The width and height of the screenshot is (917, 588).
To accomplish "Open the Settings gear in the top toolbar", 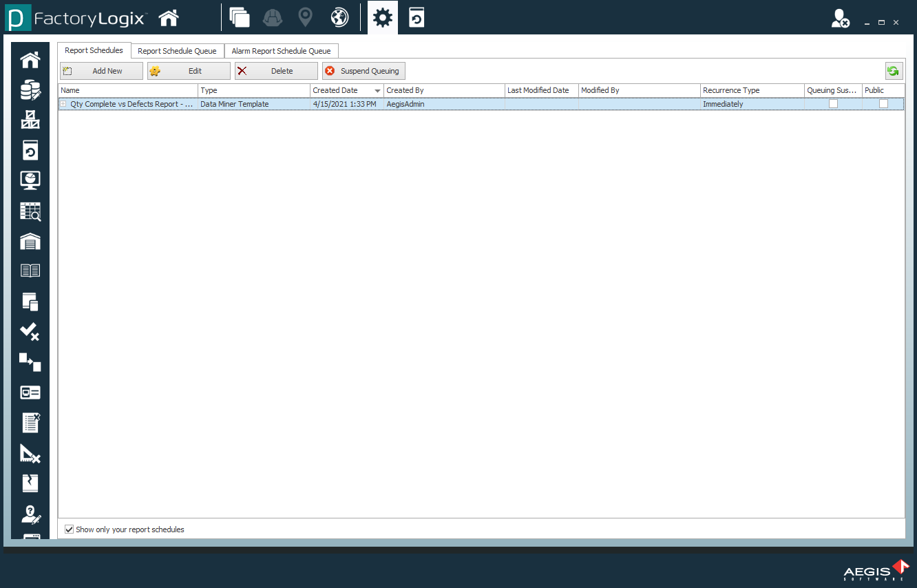I will click(382, 17).
